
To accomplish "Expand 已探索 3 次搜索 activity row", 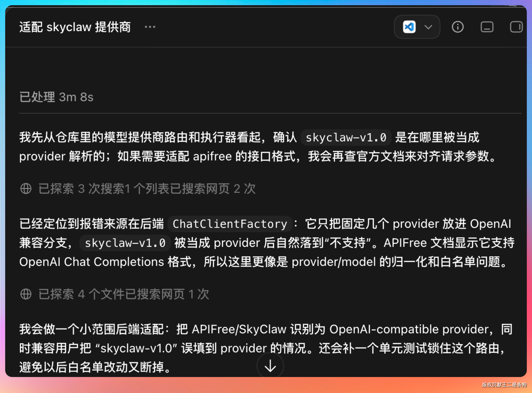I will pyautogui.click(x=138, y=189).
